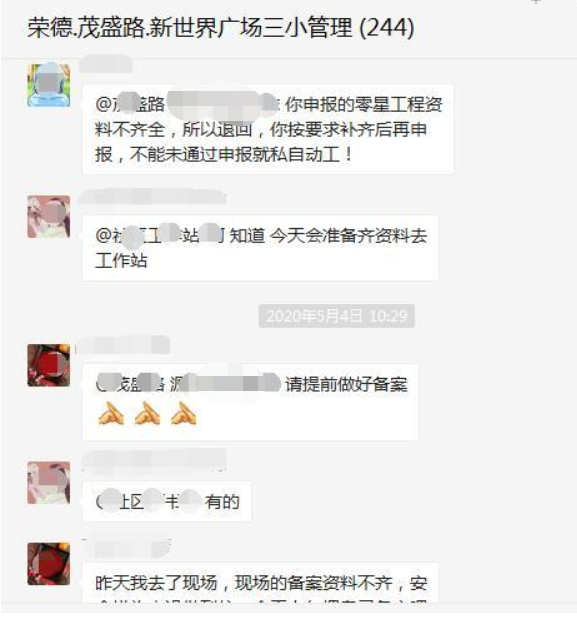Click the third folded hands emoji
The image size is (577, 617).
coord(184,413)
